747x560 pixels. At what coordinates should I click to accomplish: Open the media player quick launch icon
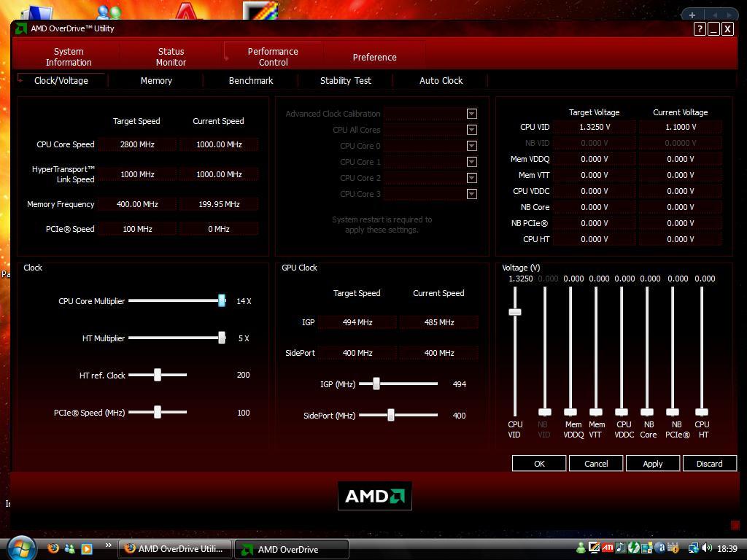pos(87,549)
